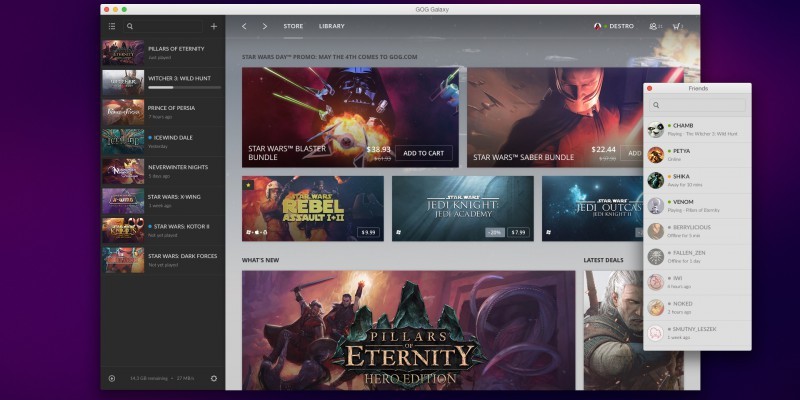
Task: Open settings gear in sidebar footer
Action: [214, 378]
